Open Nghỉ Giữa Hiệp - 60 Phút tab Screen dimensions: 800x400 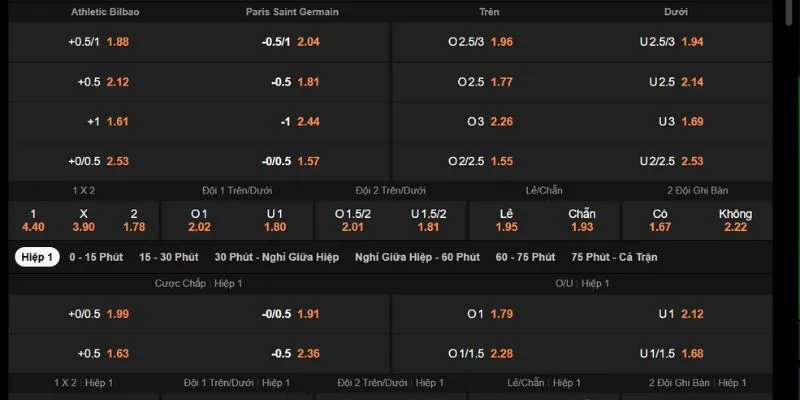click(417, 257)
